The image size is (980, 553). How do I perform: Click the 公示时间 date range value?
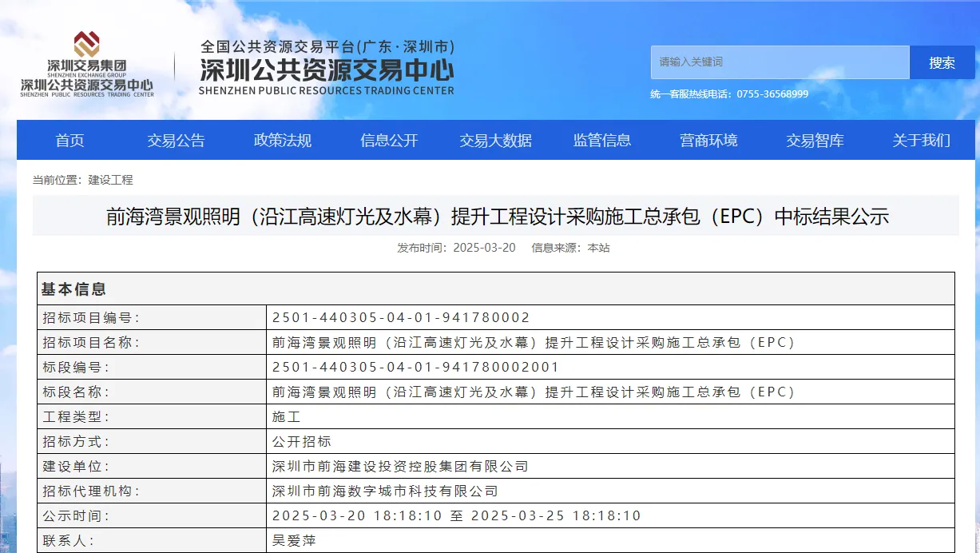pyautogui.click(x=457, y=515)
